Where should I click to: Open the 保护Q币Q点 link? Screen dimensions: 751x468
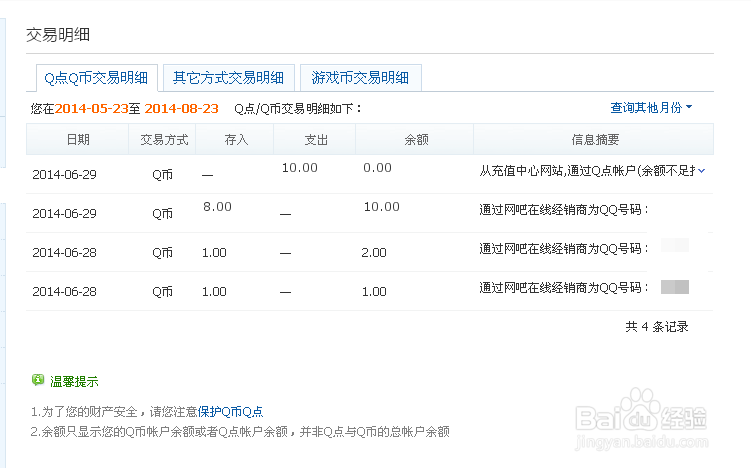230,411
